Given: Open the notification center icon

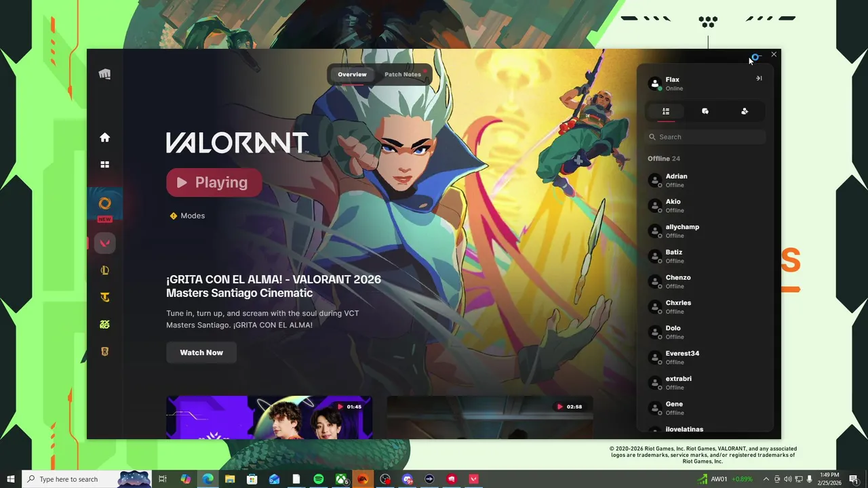Looking at the screenshot, I should click(x=854, y=479).
